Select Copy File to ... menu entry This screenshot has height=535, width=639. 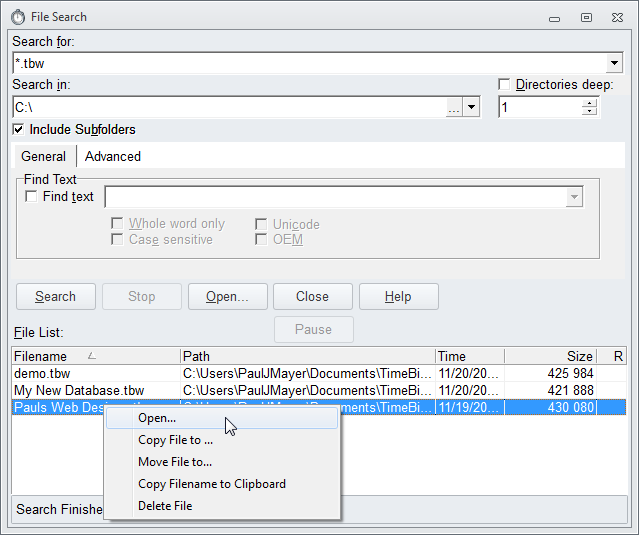point(175,440)
